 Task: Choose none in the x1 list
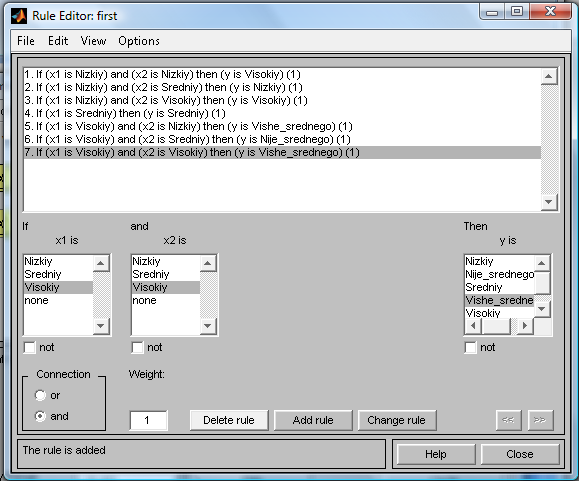[x=58, y=300]
